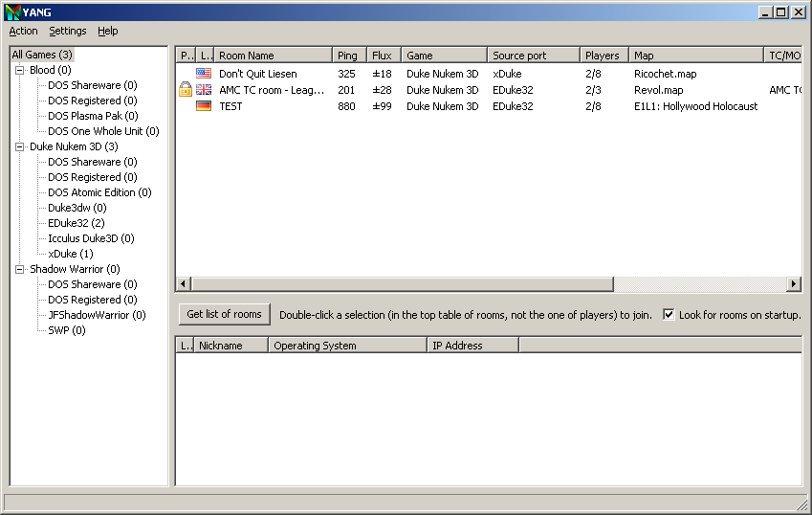Open the Action menu
The height and width of the screenshot is (515, 812).
23,31
